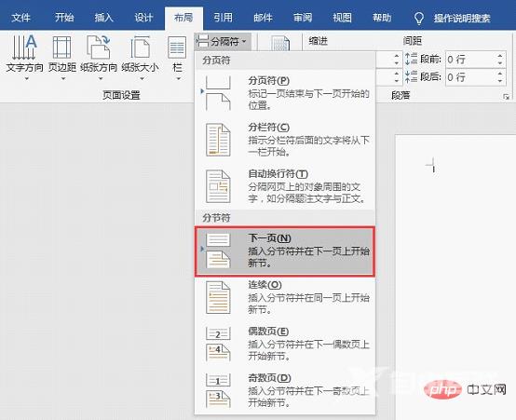Click the 栏 columns icon
The image size is (516, 420).
click(x=177, y=47)
